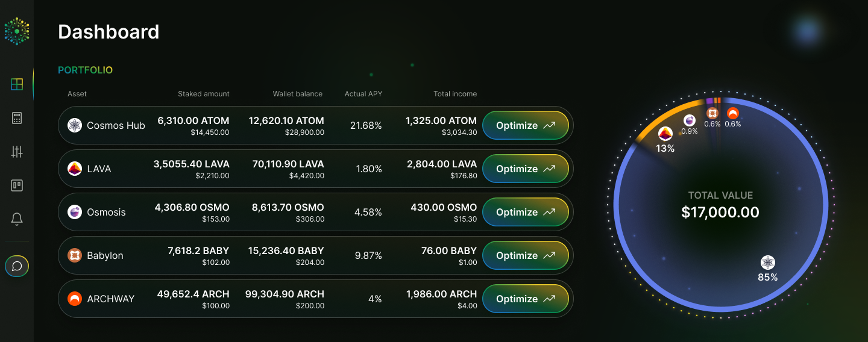Click the 85% label on the chart
This screenshot has height=342, width=868.
click(768, 278)
